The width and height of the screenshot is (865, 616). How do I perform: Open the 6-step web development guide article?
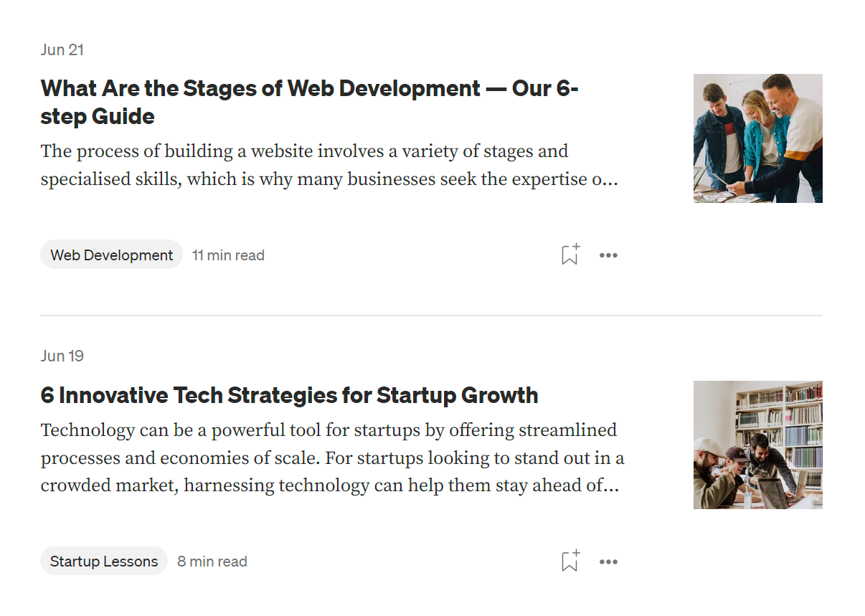point(308,102)
